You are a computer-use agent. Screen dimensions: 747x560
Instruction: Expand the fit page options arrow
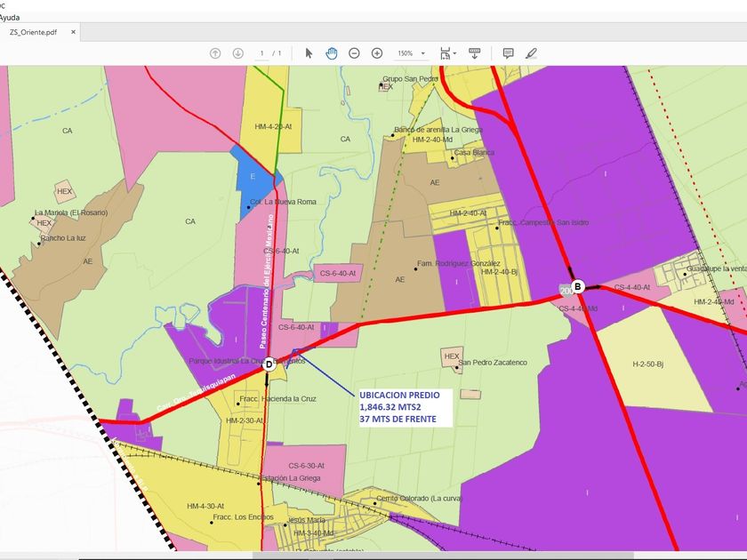[x=456, y=53]
